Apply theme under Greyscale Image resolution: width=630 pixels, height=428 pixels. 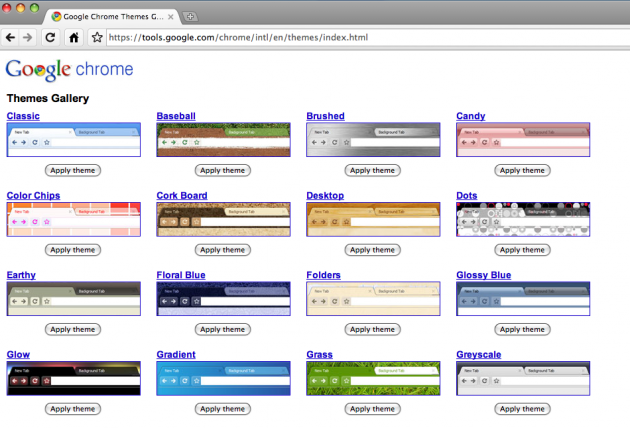522,409
